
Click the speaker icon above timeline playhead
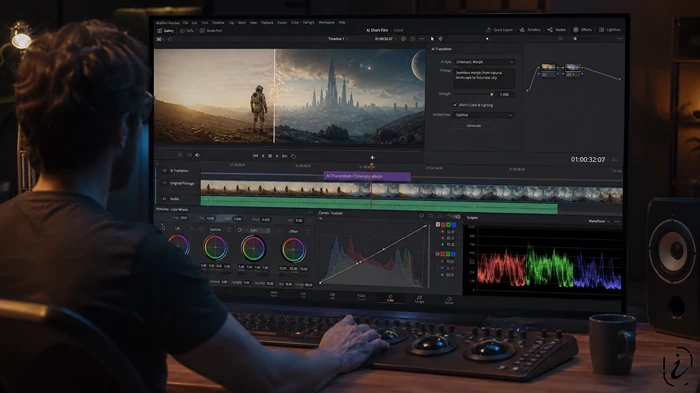click(x=372, y=157)
